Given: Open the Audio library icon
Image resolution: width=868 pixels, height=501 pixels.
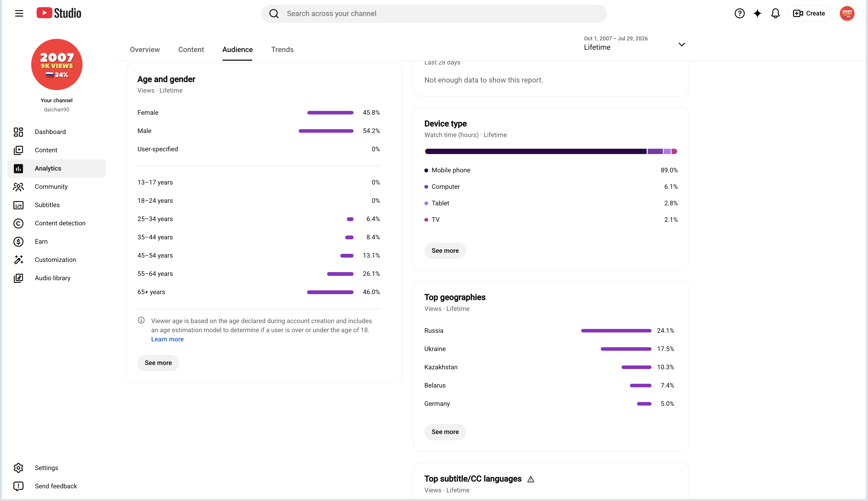Looking at the screenshot, I should [x=18, y=278].
